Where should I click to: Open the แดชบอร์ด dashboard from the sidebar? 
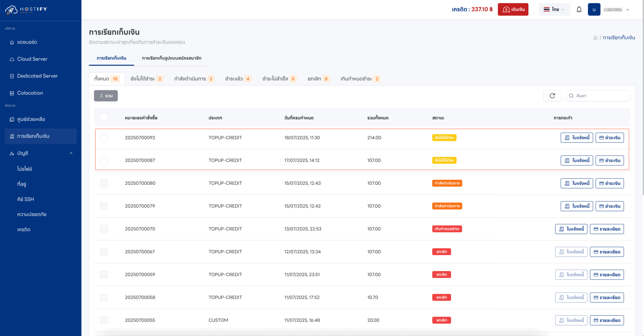point(28,42)
